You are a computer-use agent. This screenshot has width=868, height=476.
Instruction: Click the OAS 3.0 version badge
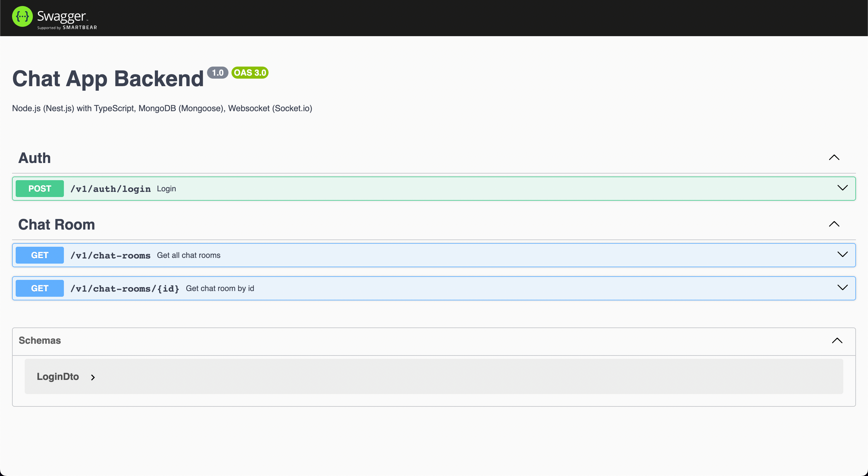250,73
